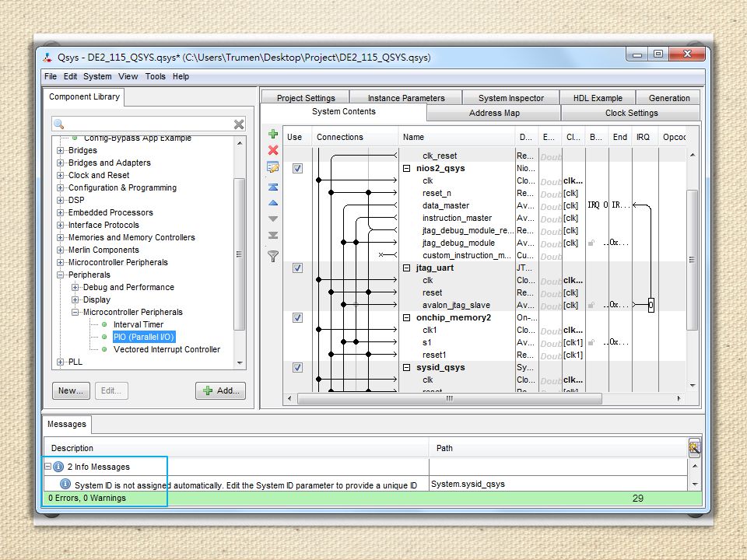Open the Edit menu
747x560 pixels.
(x=71, y=76)
